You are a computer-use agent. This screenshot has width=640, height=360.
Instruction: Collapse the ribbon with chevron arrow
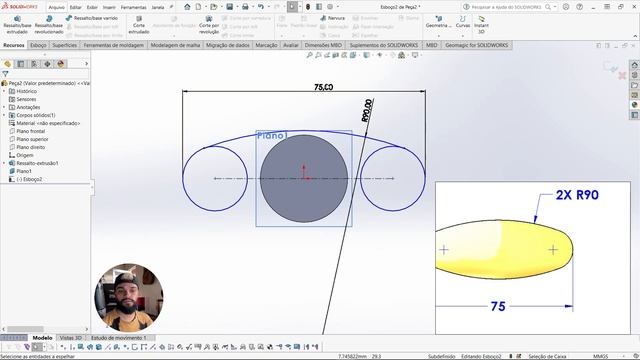tap(635, 36)
